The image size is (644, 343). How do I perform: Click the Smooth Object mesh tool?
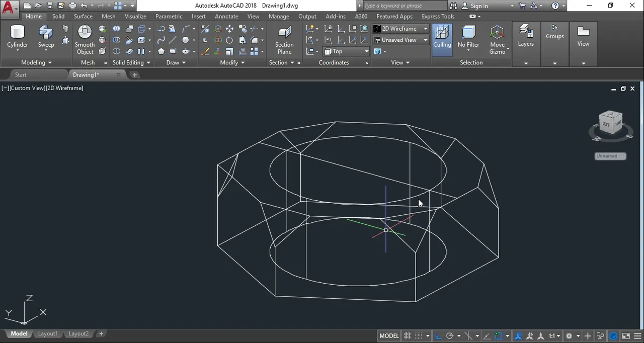[x=85, y=39]
